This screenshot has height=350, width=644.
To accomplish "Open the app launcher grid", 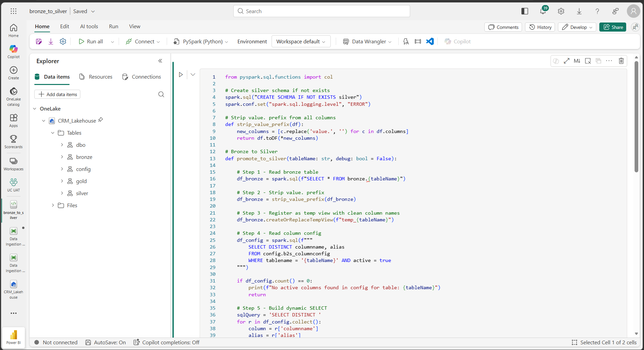I will 13,11.
